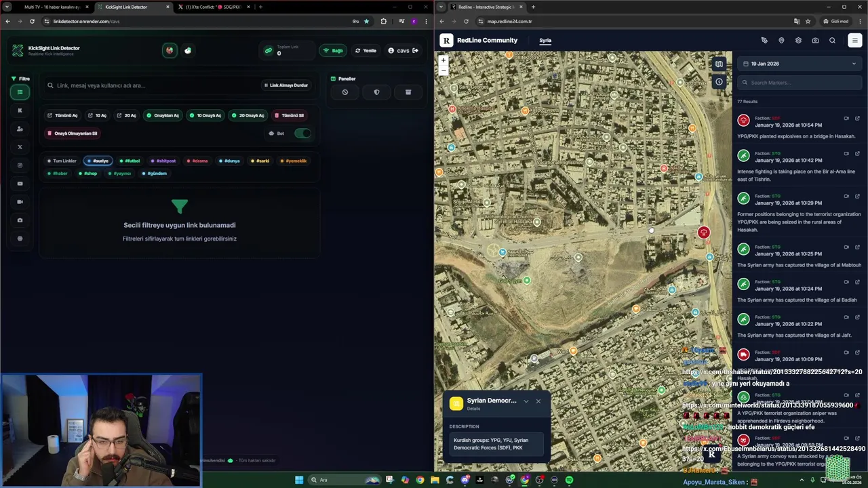
Task: Open the 19 Jan 2026 date dropdown
Action: 800,64
